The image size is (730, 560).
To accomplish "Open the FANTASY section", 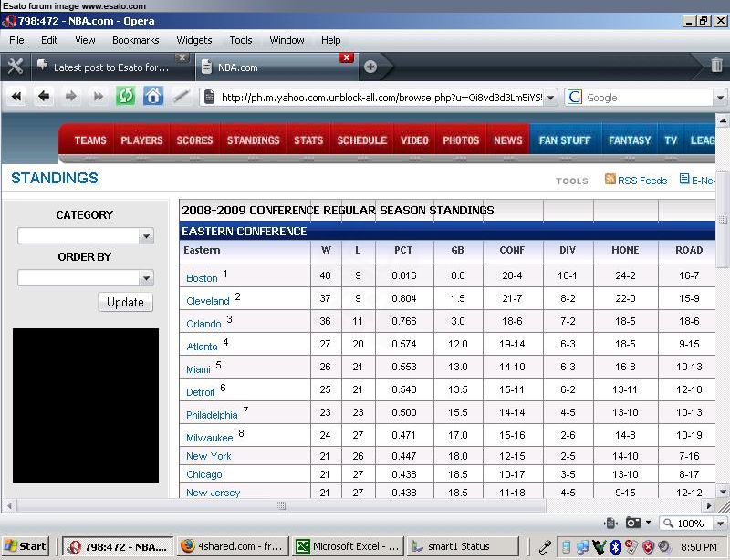I will click(x=630, y=140).
